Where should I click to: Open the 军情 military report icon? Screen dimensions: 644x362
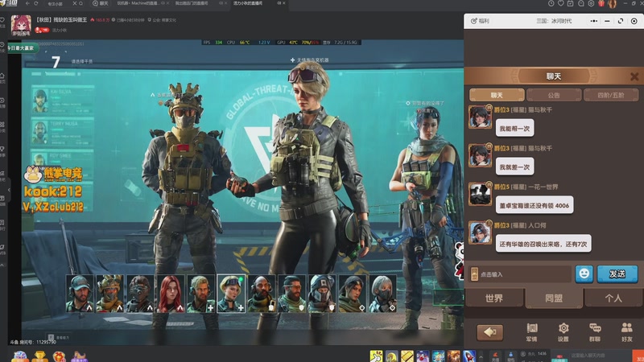[x=532, y=331]
